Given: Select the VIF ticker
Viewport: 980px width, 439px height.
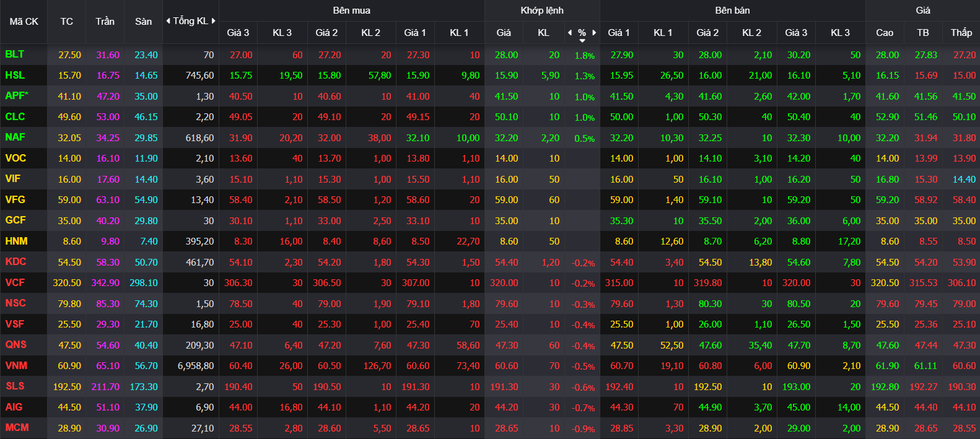Looking at the screenshot, I should (12, 179).
